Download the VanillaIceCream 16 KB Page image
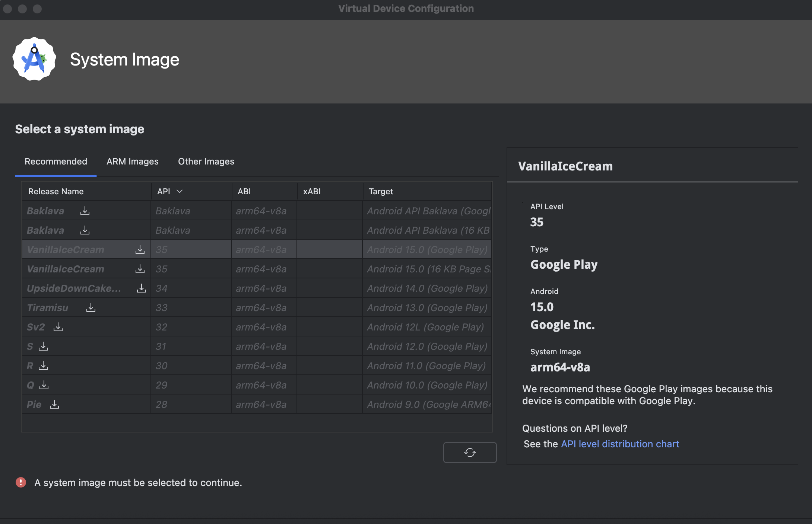The image size is (812, 524). coord(140,269)
